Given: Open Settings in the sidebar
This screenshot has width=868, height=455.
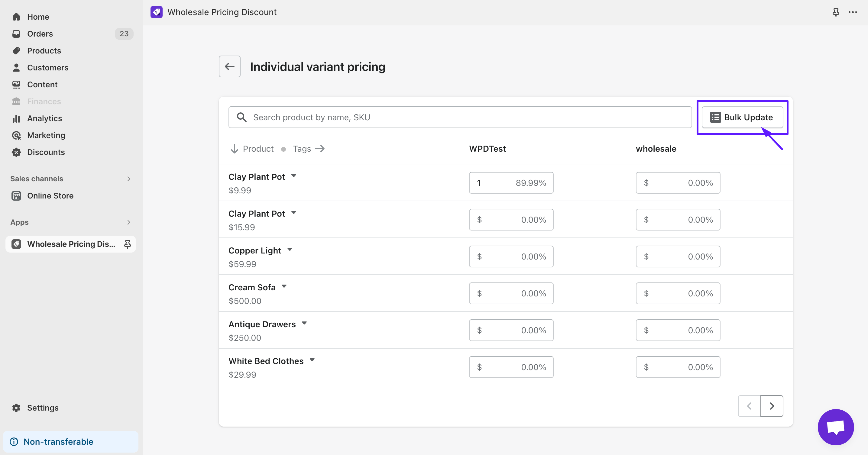Looking at the screenshot, I should (71, 408).
